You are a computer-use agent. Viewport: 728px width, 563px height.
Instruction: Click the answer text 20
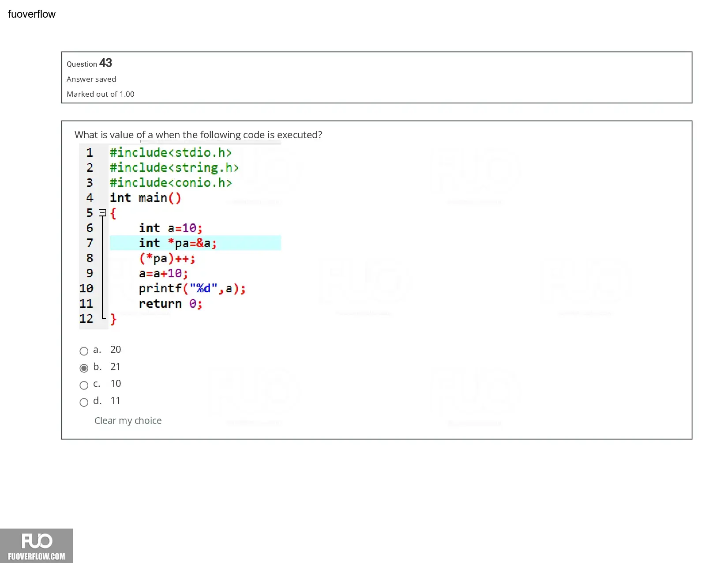116,349
